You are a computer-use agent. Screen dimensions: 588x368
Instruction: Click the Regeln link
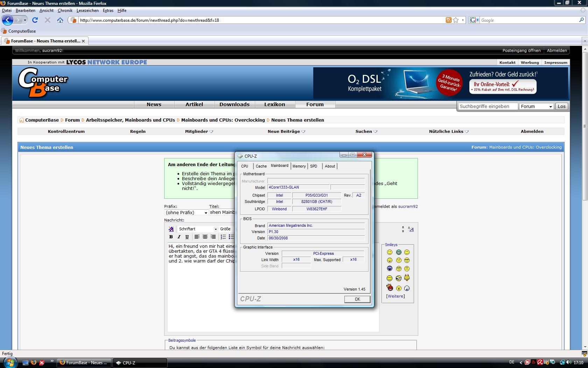(x=138, y=131)
